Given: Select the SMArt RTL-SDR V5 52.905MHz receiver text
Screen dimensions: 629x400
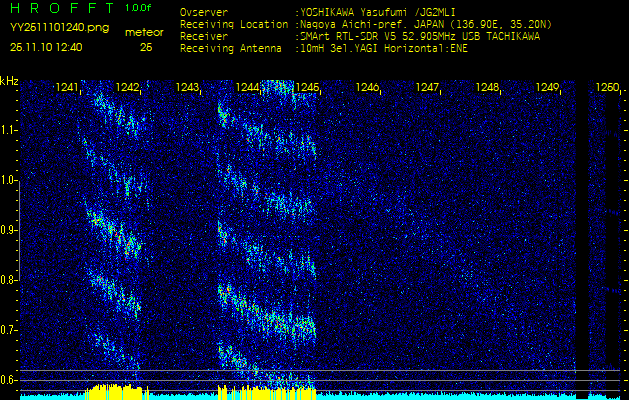Looking at the screenshot, I should click(x=420, y=37).
